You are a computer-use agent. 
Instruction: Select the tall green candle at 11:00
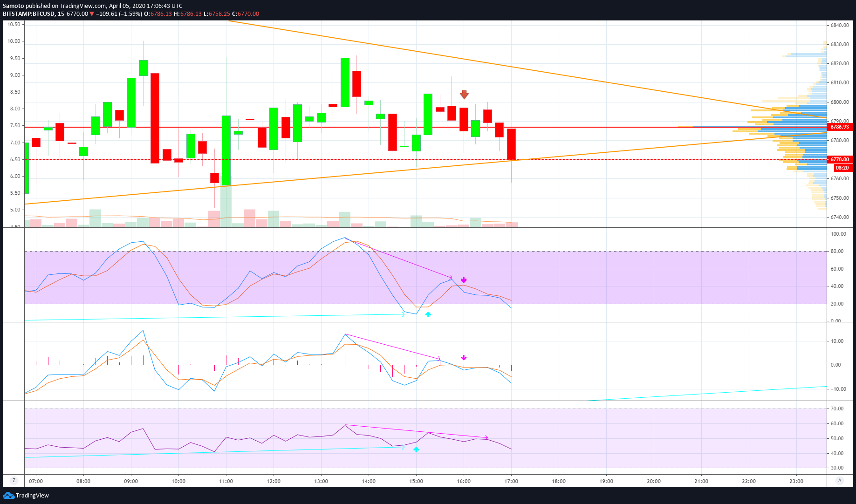pyautogui.click(x=226, y=150)
